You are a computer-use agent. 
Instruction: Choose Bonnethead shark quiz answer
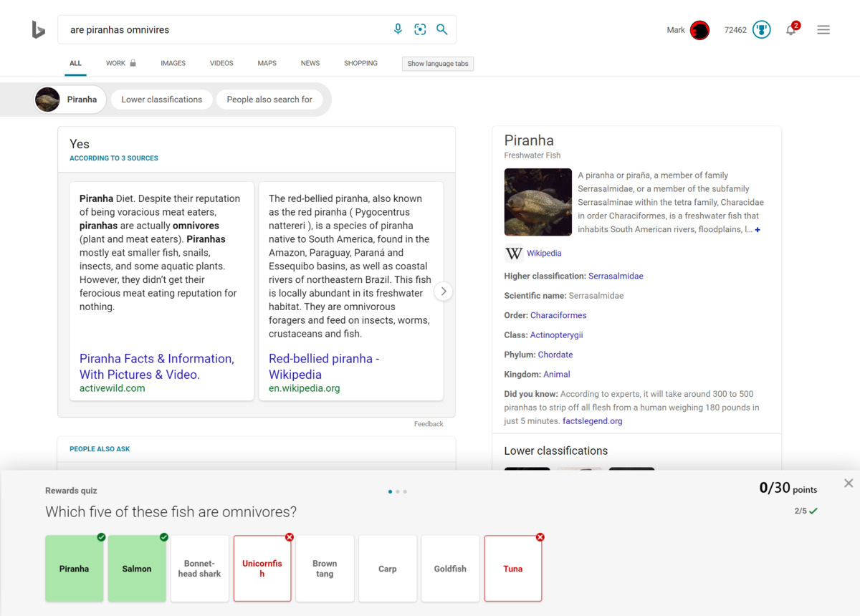pos(200,569)
